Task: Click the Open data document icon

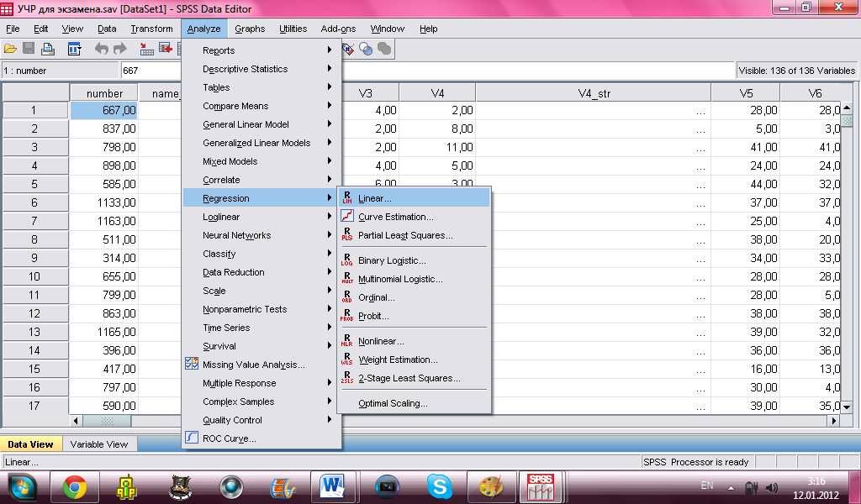Action: pyautogui.click(x=10, y=49)
